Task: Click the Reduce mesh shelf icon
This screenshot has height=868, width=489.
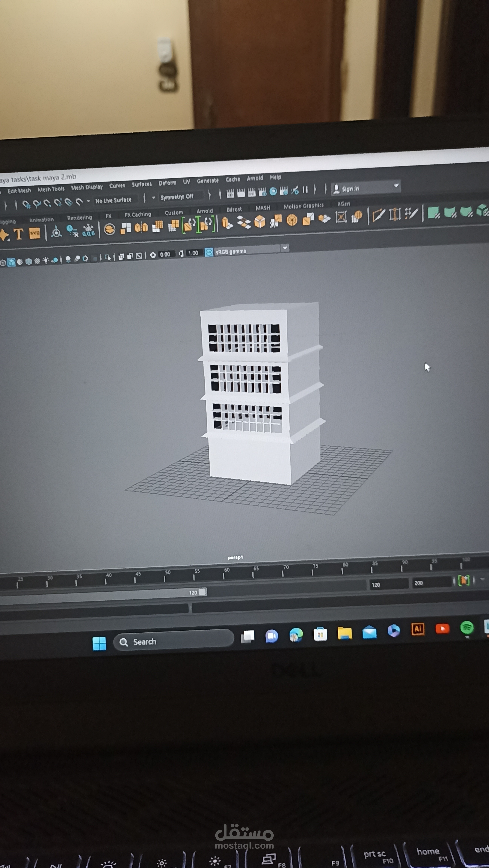Action: click(x=174, y=225)
